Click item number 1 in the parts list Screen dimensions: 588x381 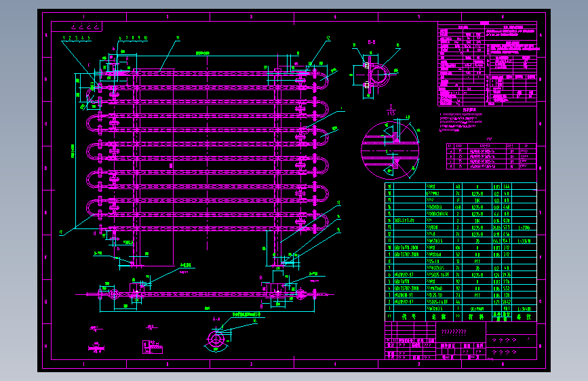pyautogui.click(x=389, y=308)
